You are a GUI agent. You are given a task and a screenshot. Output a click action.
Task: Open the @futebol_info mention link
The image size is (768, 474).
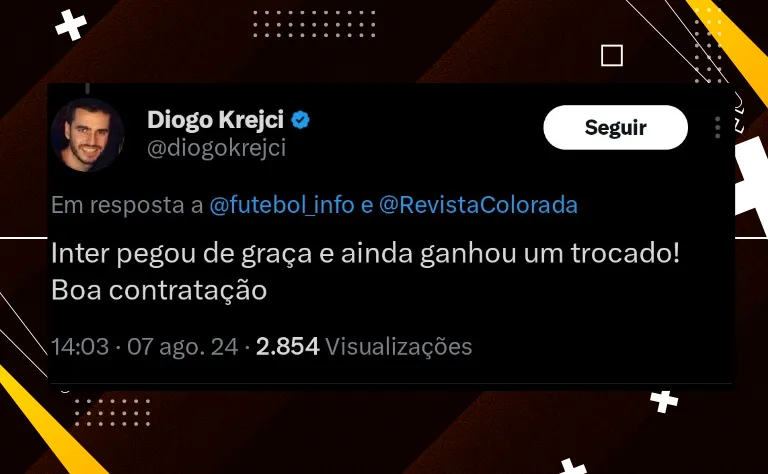(x=282, y=205)
